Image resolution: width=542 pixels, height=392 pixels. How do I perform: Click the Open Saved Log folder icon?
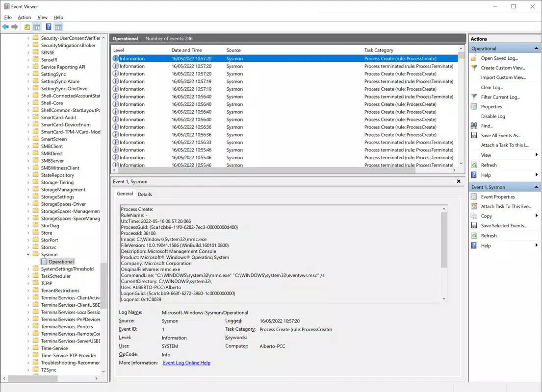click(x=474, y=58)
